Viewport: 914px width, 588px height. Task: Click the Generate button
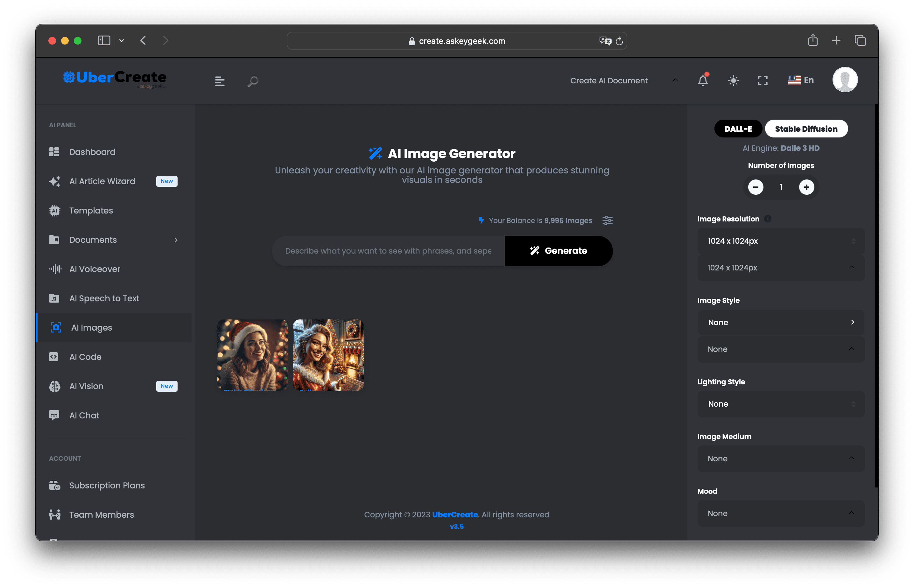pyautogui.click(x=559, y=251)
